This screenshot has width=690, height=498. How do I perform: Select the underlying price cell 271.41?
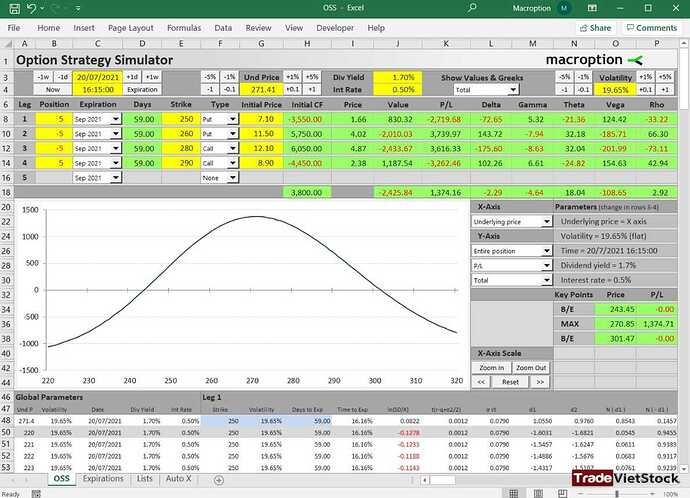tap(261, 89)
